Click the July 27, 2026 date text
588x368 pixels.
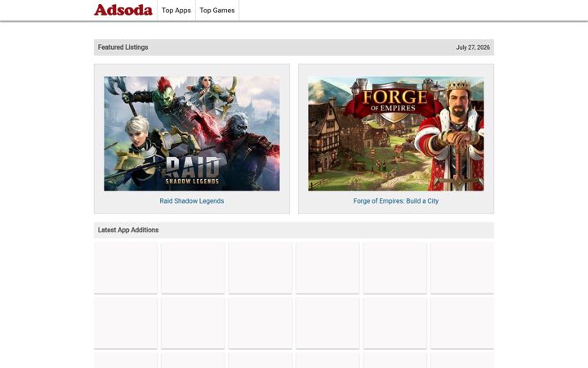[473, 47]
